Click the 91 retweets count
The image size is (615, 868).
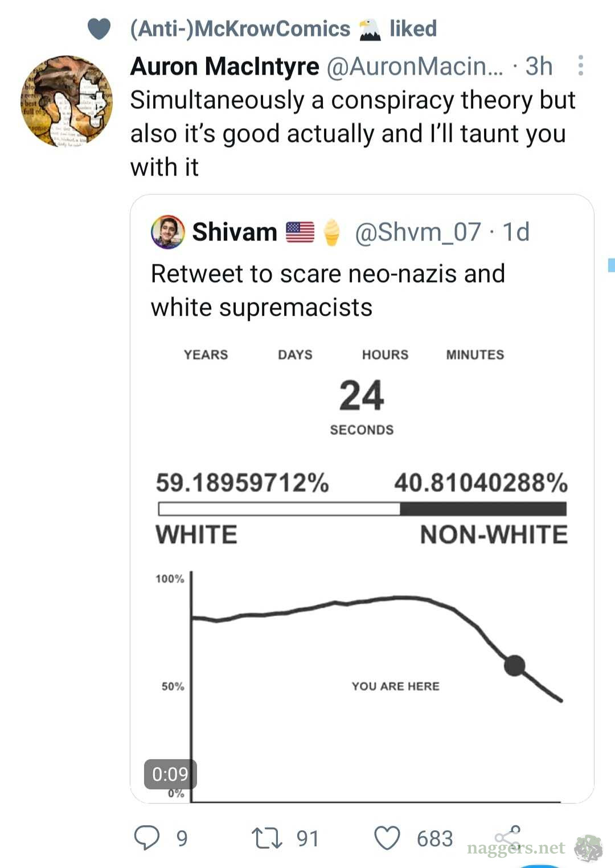pos(307,838)
